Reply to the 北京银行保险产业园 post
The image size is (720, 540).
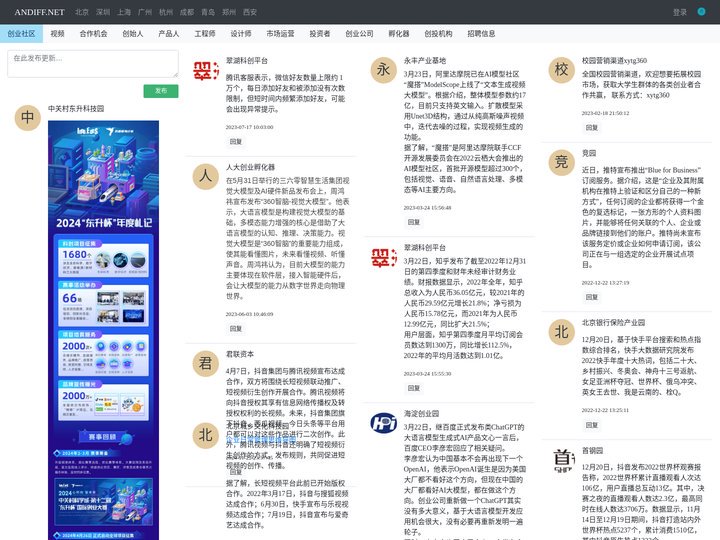tap(592, 425)
